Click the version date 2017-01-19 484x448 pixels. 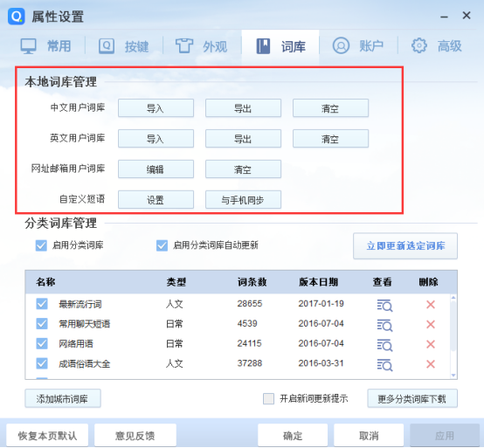pos(321,304)
